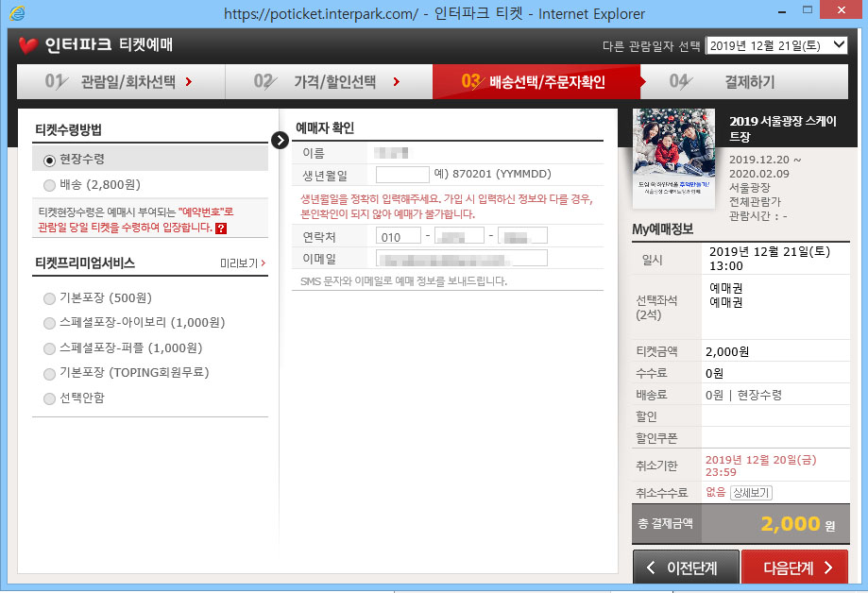Select 배송 (2,800원) delivery option
The image size is (868, 593).
pyautogui.click(x=49, y=185)
